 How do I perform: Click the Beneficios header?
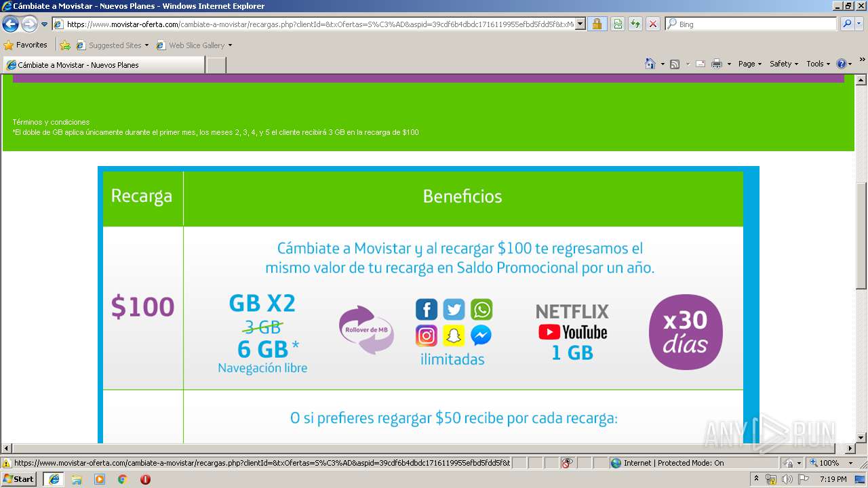[462, 197]
